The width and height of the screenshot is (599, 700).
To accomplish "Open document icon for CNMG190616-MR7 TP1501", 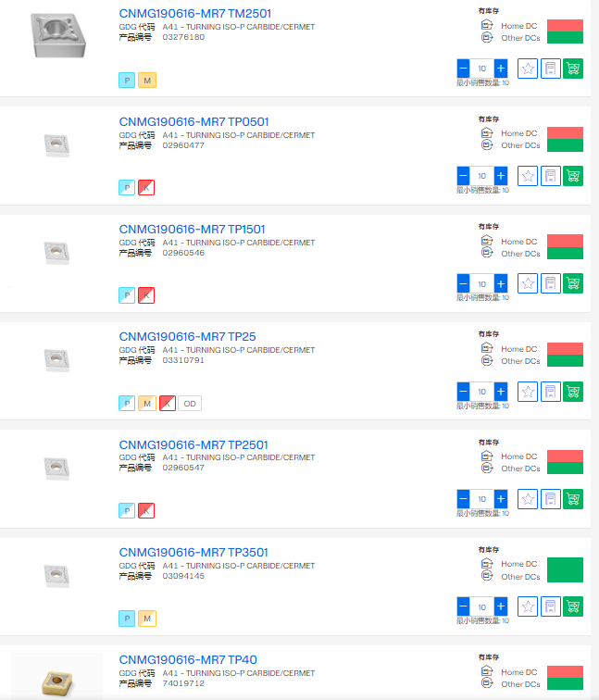I will pyautogui.click(x=551, y=283).
